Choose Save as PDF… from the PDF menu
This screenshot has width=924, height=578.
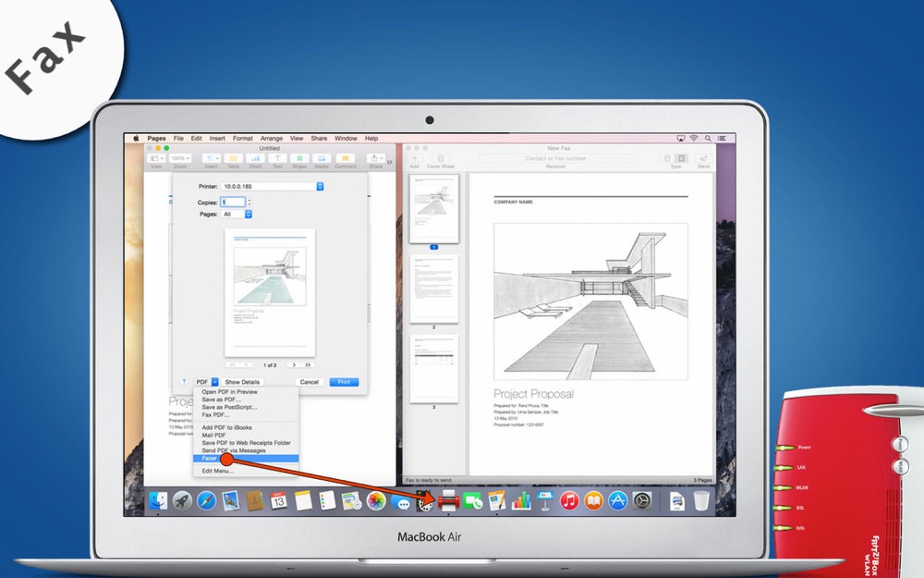pyautogui.click(x=246, y=400)
